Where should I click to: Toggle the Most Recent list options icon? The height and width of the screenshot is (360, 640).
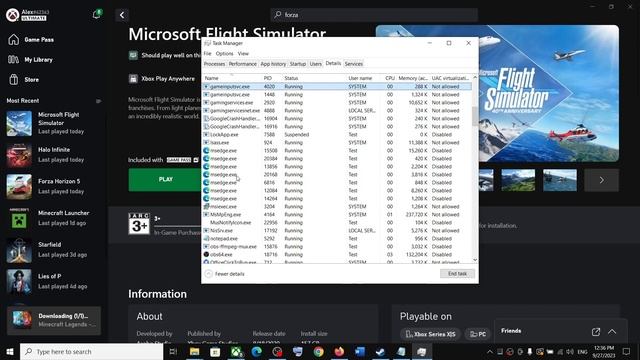click(98, 101)
